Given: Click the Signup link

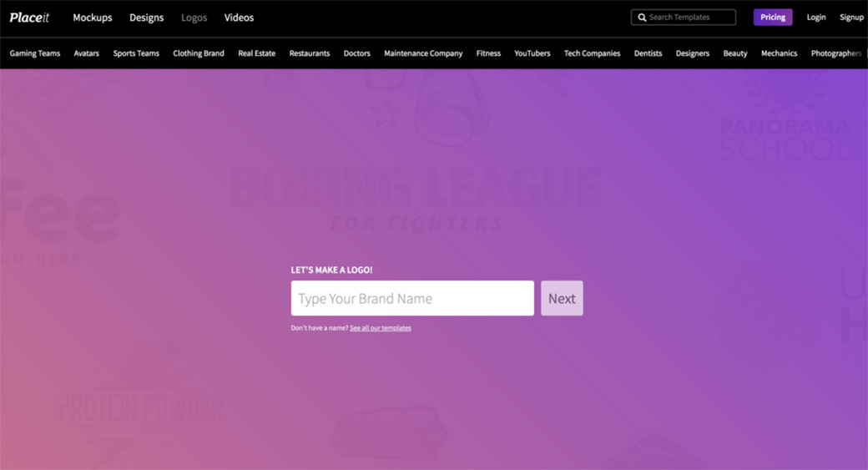Looking at the screenshot, I should (851, 18).
